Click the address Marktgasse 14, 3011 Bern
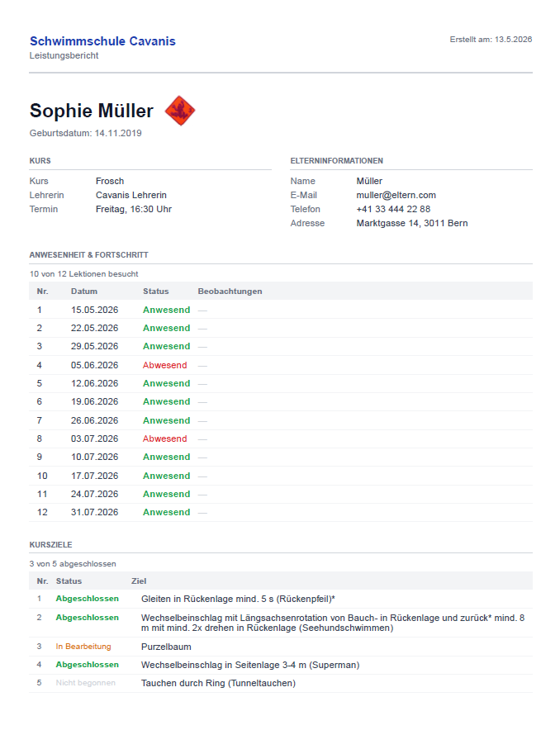This screenshot has width=560, height=749. 412,223
